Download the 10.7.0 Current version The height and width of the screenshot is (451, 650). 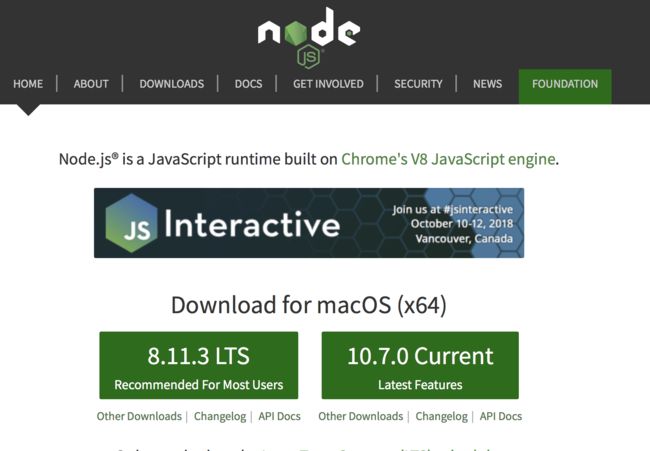[420, 365]
